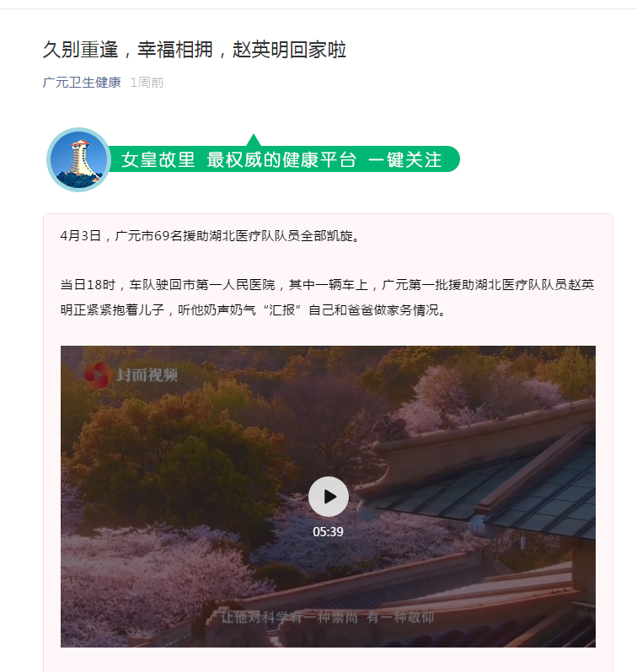Click the 封面视频 logo in the video
Screen dimensions: 637x672
131,375
